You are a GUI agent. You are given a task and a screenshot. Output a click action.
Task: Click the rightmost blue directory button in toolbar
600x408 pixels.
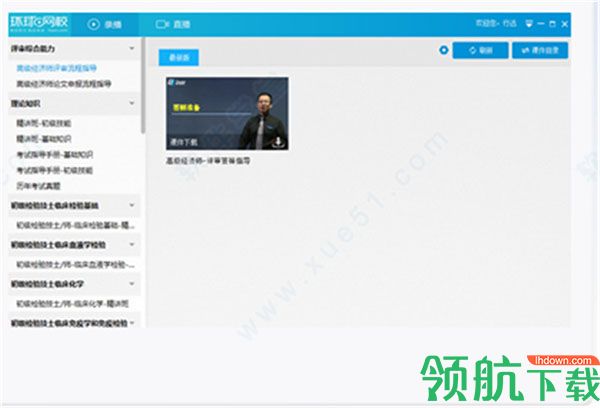coord(540,50)
